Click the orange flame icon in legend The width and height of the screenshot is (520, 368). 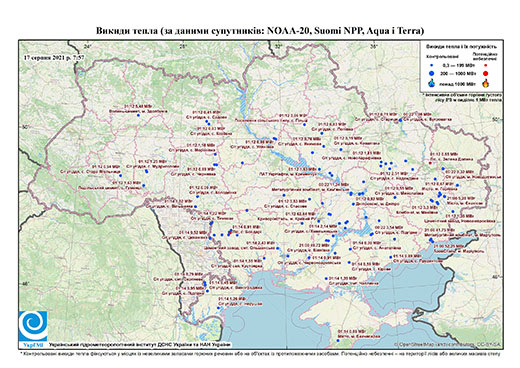point(486,83)
